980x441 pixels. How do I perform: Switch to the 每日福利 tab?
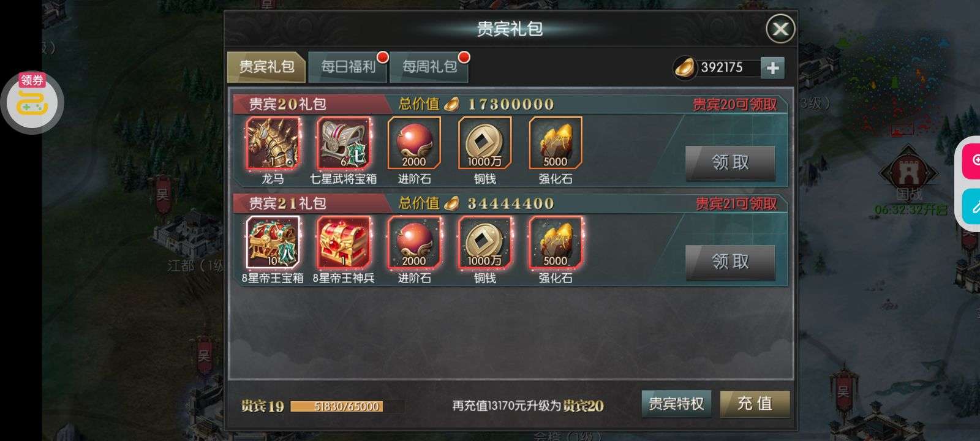click(x=347, y=66)
